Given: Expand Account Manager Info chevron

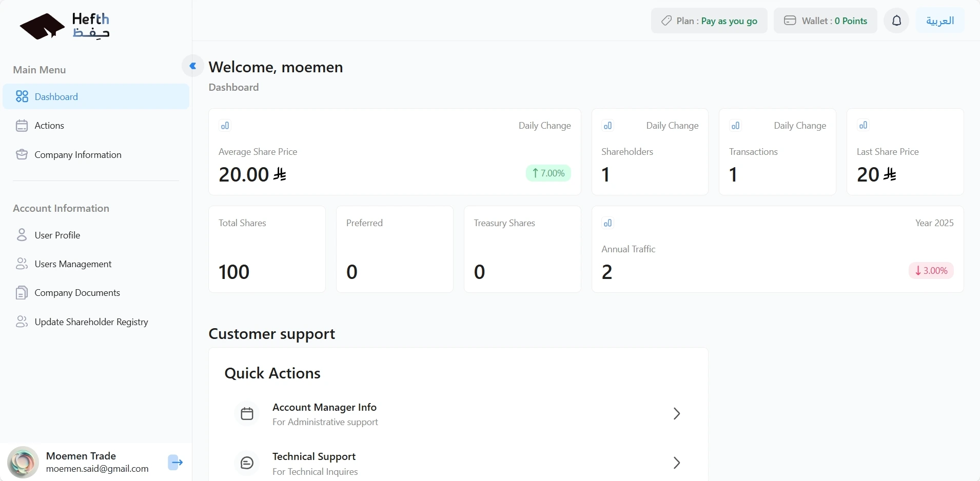Looking at the screenshot, I should tap(676, 414).
